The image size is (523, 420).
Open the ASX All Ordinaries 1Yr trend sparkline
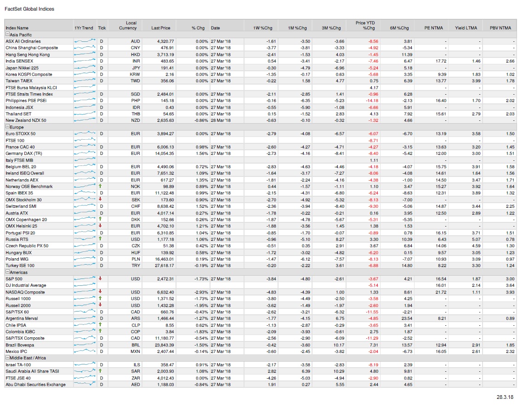click(85, 41)
